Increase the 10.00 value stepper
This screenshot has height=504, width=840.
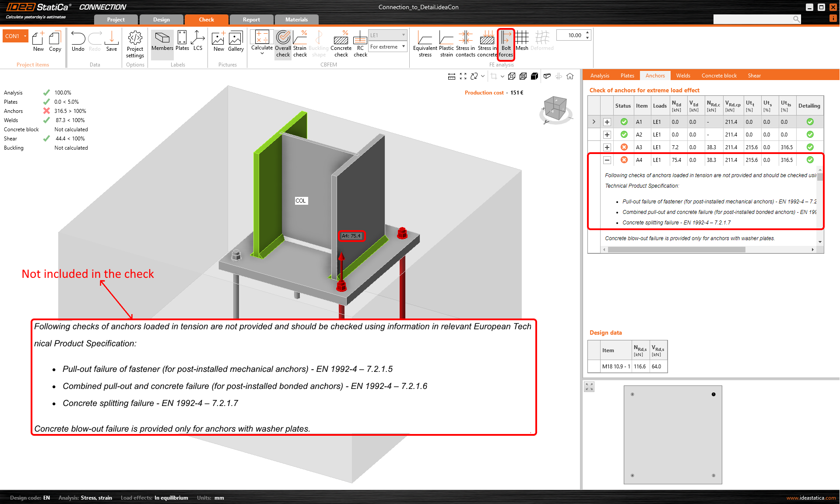588,32
